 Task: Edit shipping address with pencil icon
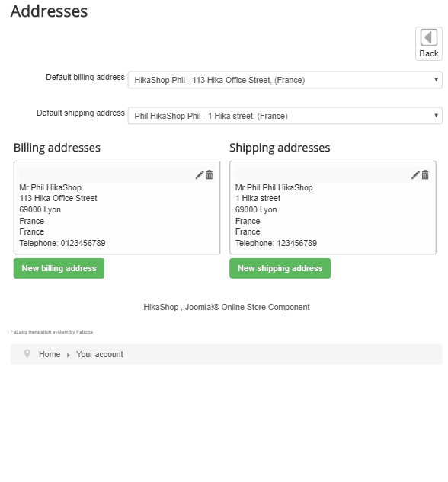(415, 175)
